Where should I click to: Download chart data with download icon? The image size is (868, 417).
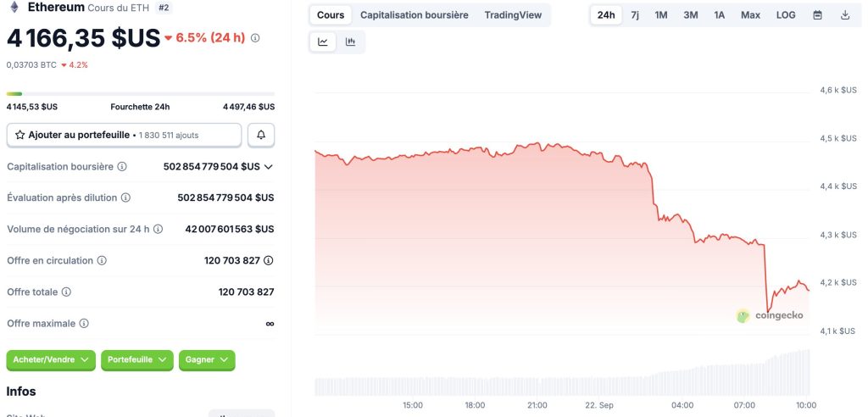coord(844,15)
